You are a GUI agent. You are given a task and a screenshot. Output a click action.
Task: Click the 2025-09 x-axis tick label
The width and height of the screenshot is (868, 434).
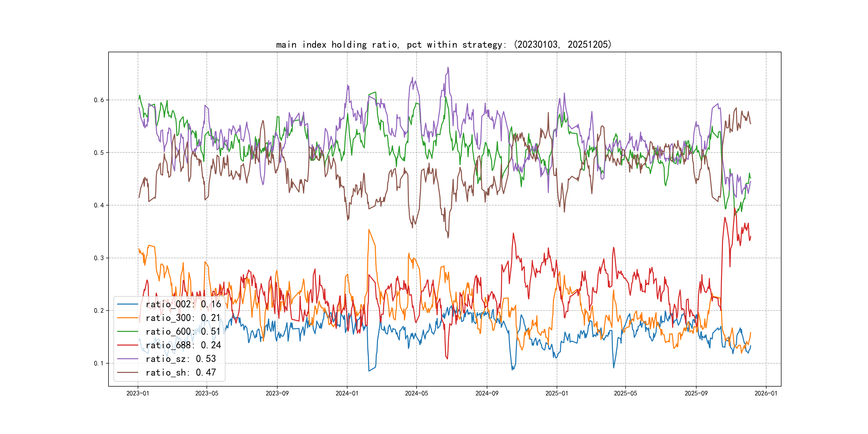696,393
